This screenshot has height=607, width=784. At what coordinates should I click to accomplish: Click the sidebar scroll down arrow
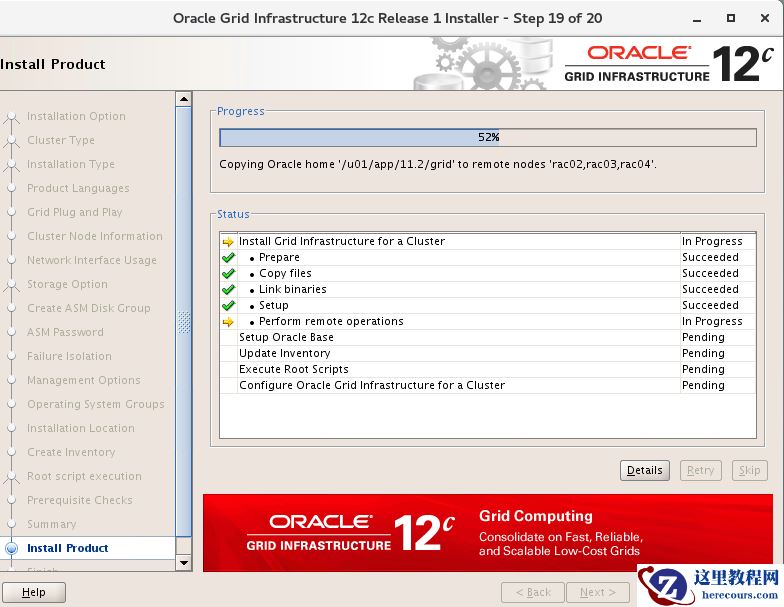pos(184,563)
